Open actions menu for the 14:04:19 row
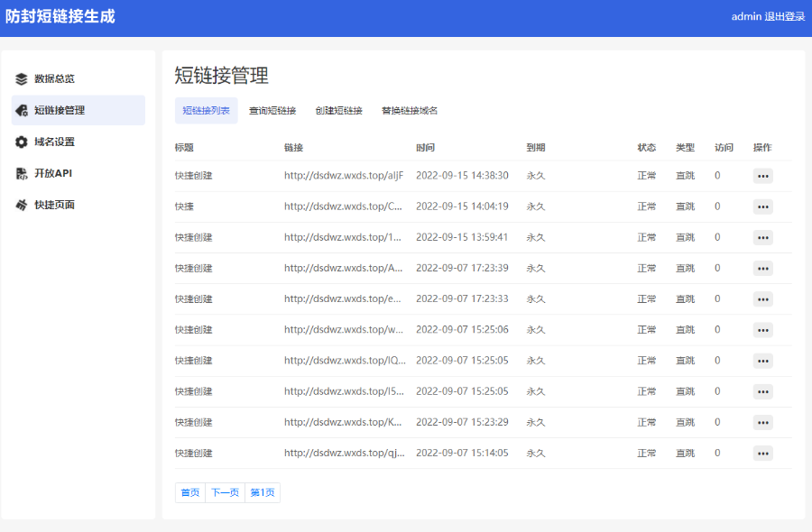This screenshot has width=812, height=532. point(762,206)
